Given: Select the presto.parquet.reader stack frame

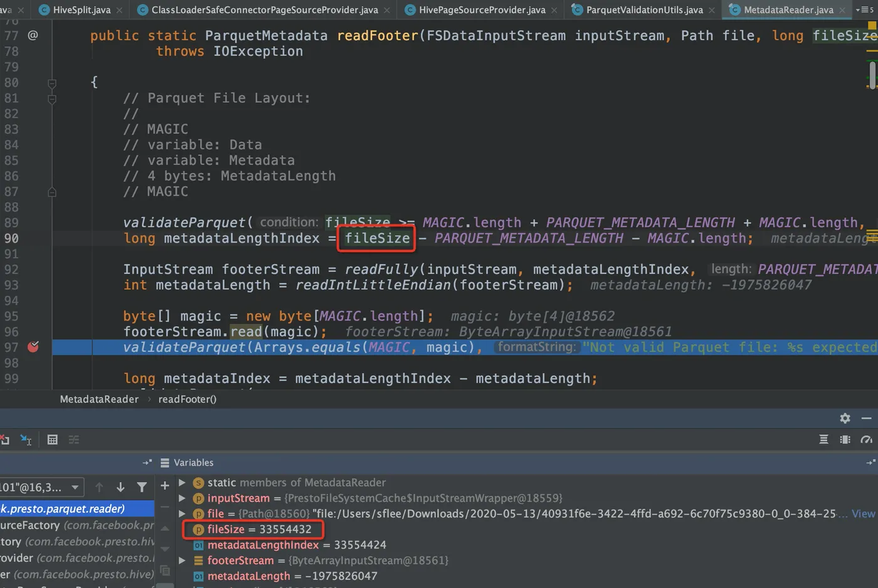Looking at the screenshot, I should click(x=77, y=508).
